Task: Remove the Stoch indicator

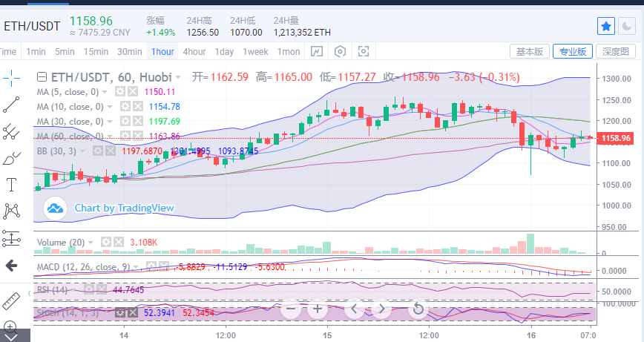Action: click(132, 313)
